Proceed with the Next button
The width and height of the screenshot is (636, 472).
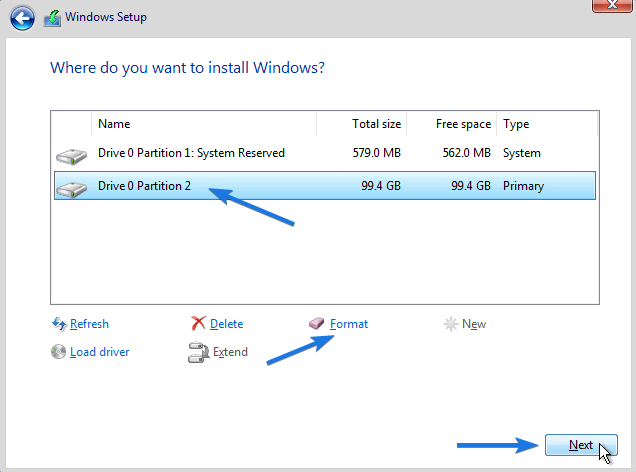[x=581, y=445]
